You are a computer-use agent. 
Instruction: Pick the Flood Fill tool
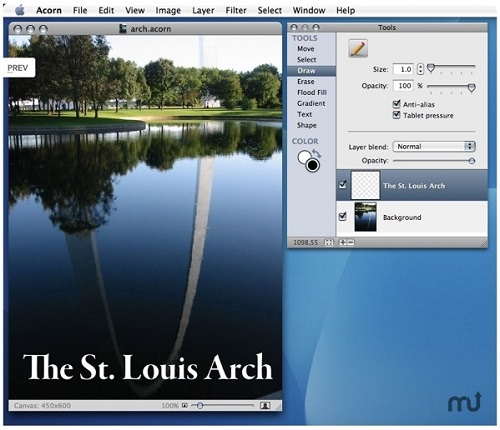pos(312,92)
